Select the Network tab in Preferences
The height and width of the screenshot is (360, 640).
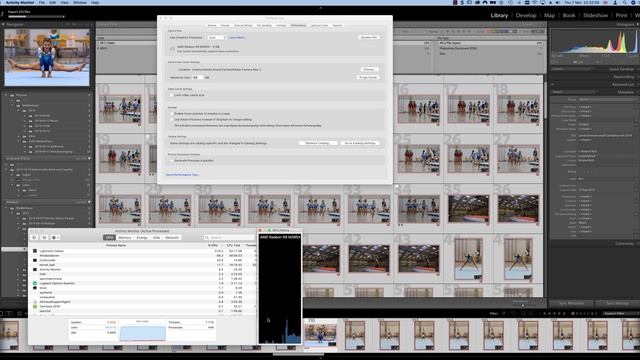click(x=338, y=25)
